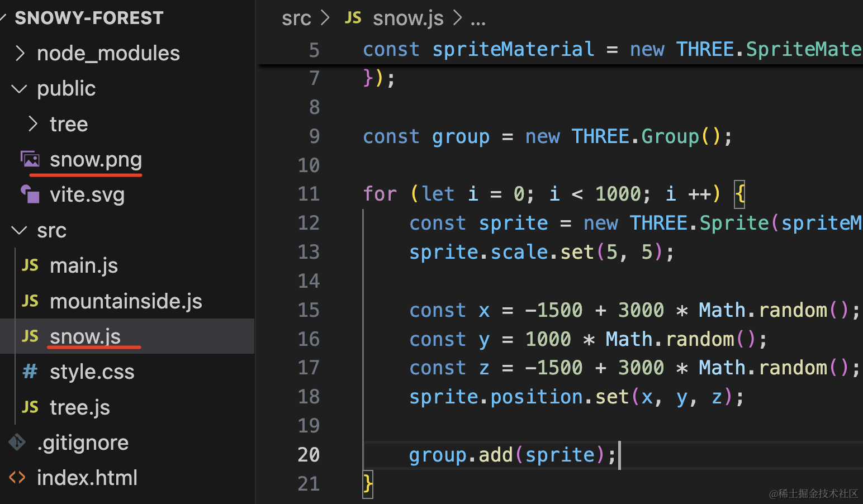Click line number 20 in the gutter
The height and width of the screenshot is (504, 863).
[309, 455]
